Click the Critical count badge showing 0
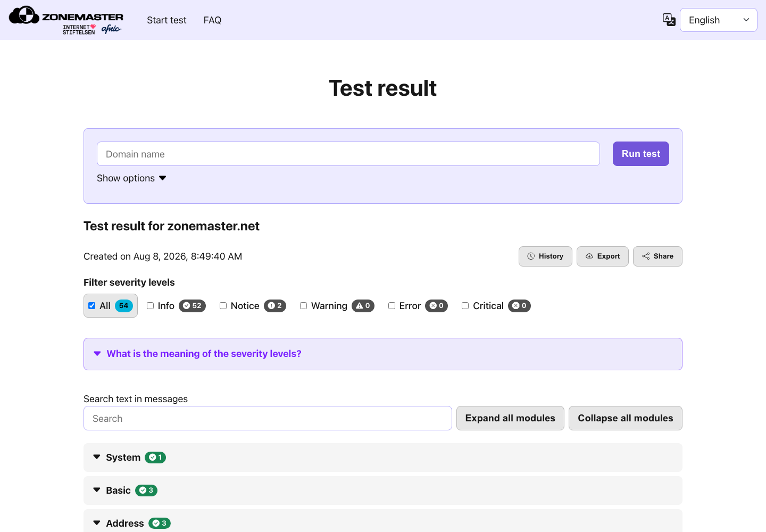The image size is (766, 532). coord(519,306)
